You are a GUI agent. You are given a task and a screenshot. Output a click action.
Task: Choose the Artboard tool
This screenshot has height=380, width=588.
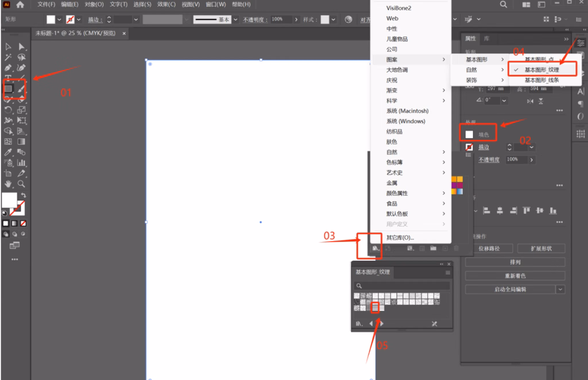[8, 173]
